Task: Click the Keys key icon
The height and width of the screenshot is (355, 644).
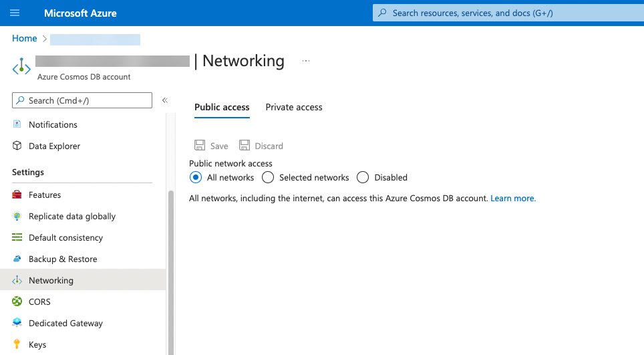Action: click(17, 344)
